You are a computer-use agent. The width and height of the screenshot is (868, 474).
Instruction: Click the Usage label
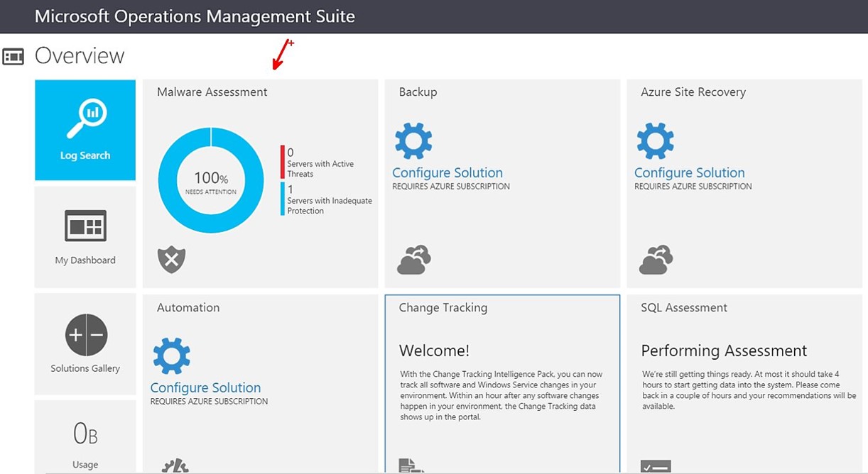tap(85, 465)
